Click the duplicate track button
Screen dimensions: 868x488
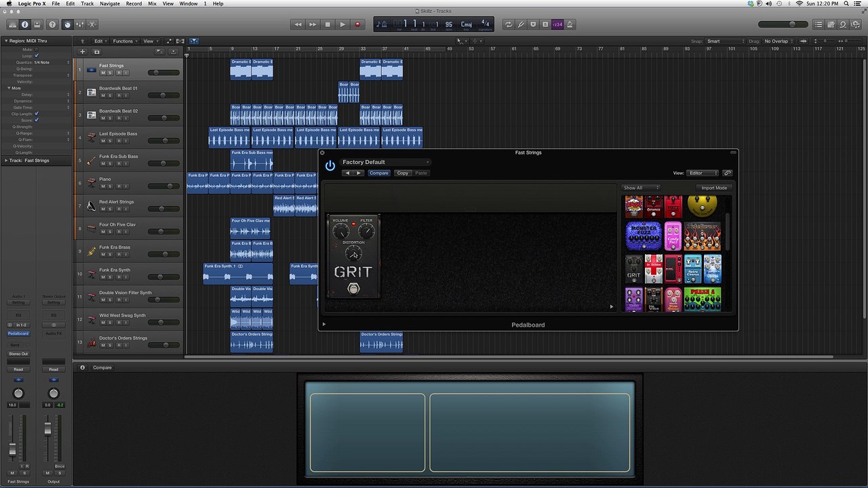point(96,52)
